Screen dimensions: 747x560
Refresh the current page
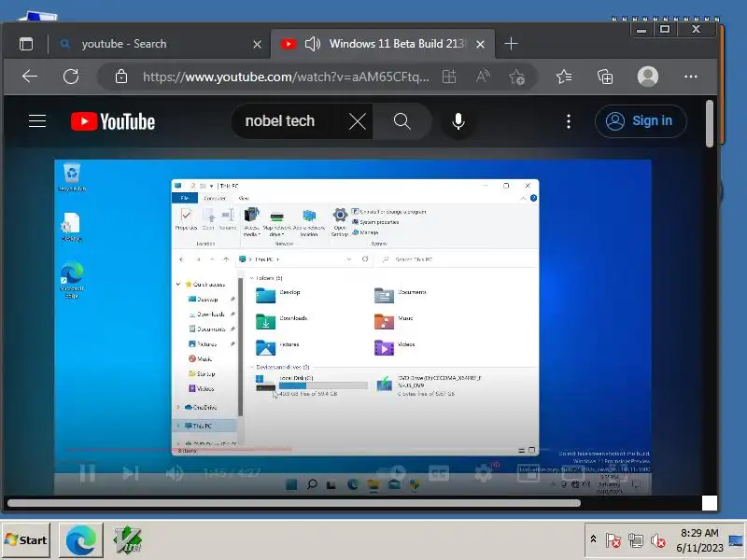(71, 77)
